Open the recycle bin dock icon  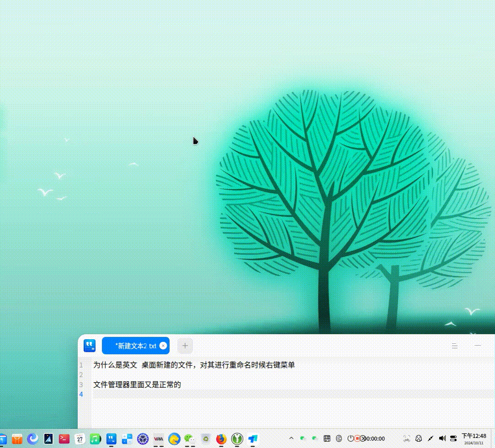coord(205,439)
